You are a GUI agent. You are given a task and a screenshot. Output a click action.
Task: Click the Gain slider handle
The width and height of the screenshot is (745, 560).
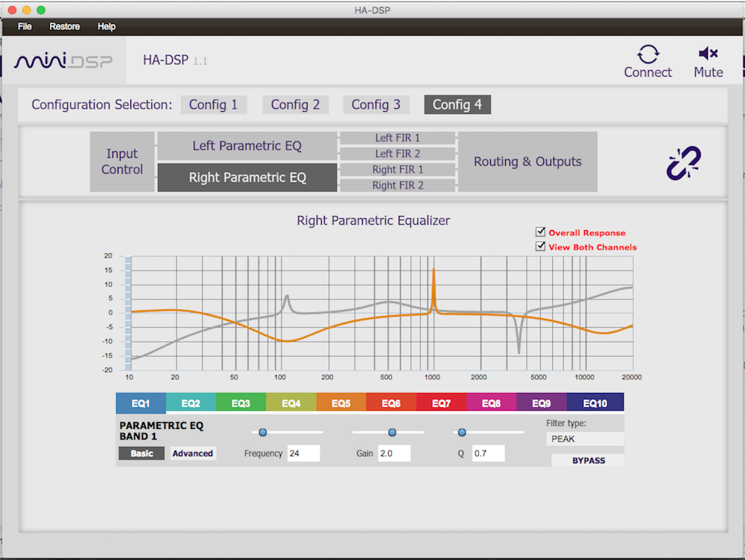(x=392, y=432)
